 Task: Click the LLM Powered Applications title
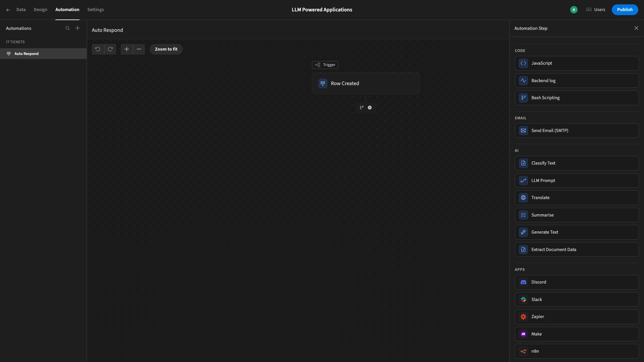click(x=322, y=10)
